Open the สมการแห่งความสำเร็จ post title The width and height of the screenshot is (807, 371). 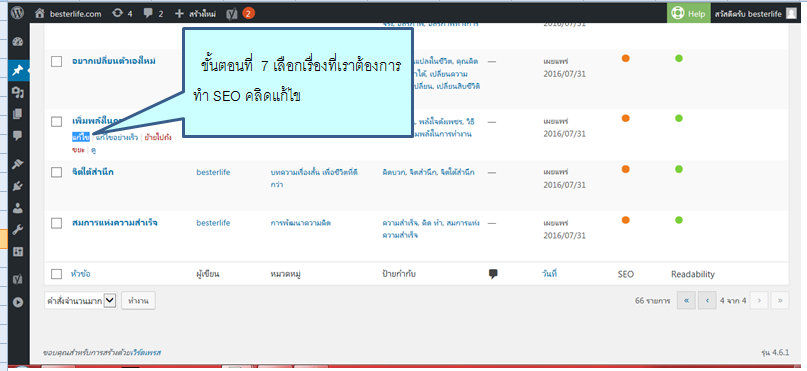coord(115,223)
